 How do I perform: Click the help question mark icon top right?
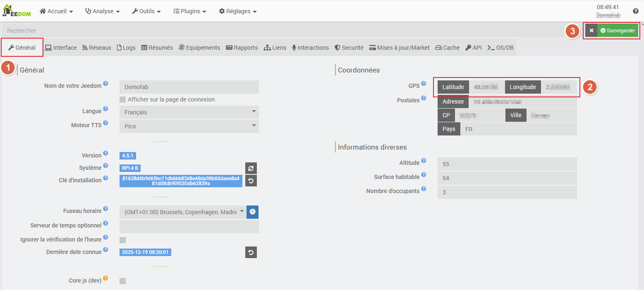636,11
